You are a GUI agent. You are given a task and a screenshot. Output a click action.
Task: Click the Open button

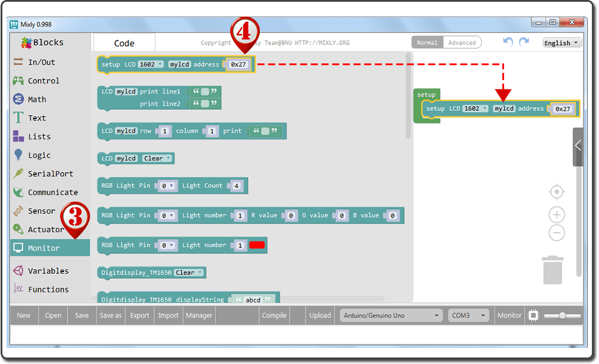pyautogui.click(x=53, y=315)
